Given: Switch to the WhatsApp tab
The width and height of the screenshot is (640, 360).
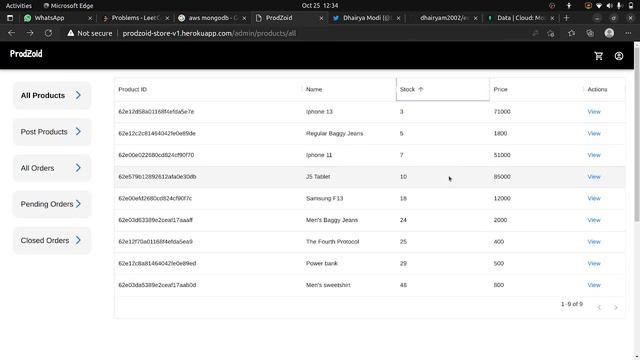Looking at the screenshot, I should pos(58,18).
